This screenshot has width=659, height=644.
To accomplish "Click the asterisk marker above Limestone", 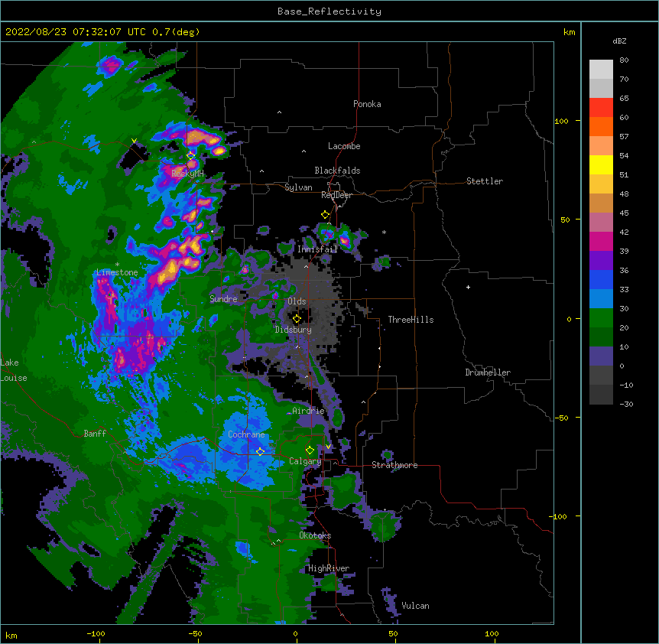I will [x=117, y=265].
